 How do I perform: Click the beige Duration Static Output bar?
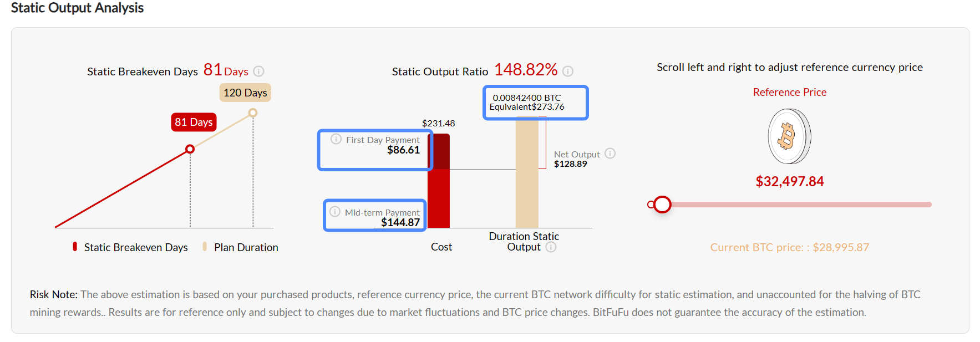click(527, 177)
